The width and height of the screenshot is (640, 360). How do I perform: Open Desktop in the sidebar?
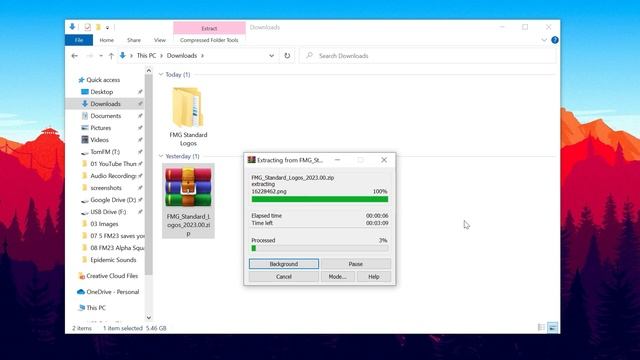[102, 92]
